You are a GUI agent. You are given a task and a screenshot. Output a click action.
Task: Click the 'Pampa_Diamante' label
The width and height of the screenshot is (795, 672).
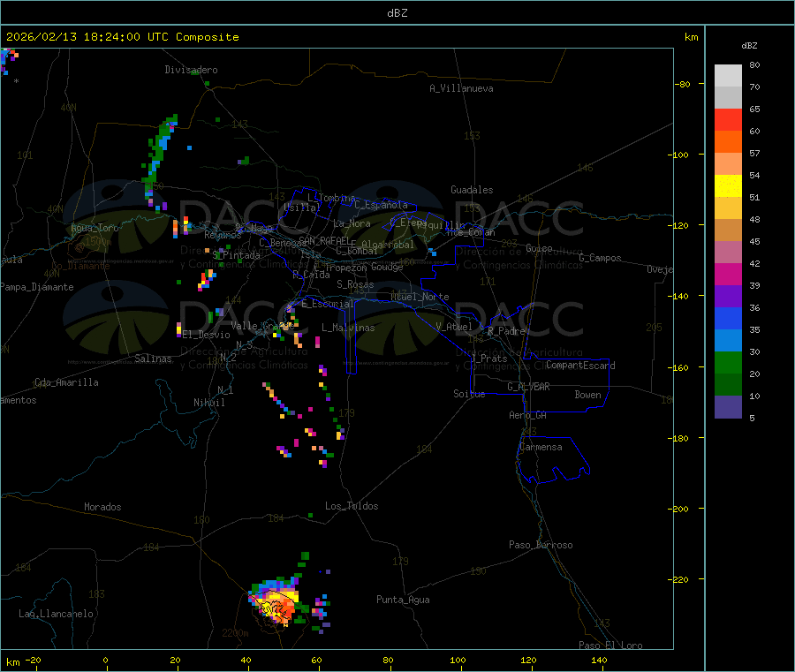37,287
